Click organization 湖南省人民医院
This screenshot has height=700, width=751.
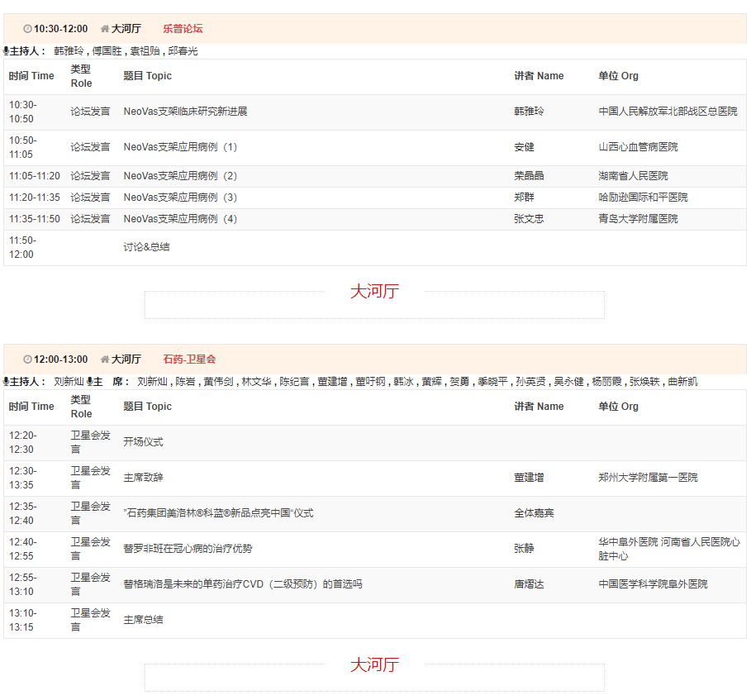[x=633, y=176]
